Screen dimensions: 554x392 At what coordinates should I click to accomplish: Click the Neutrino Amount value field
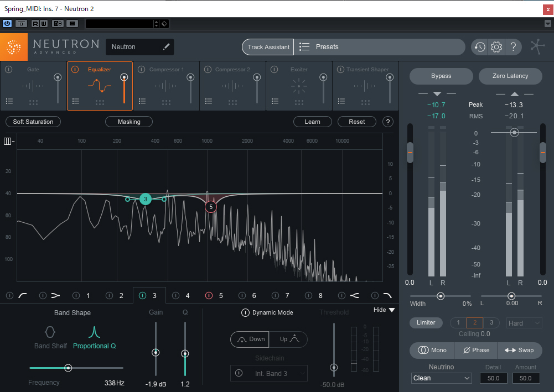click(x=525, y=378)
